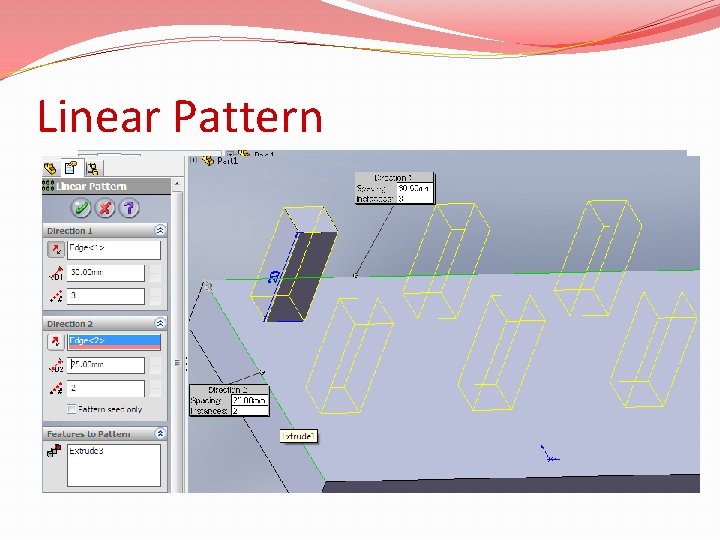Click the Direction 2 spacing D2 icon

click(x=56, y=366)
